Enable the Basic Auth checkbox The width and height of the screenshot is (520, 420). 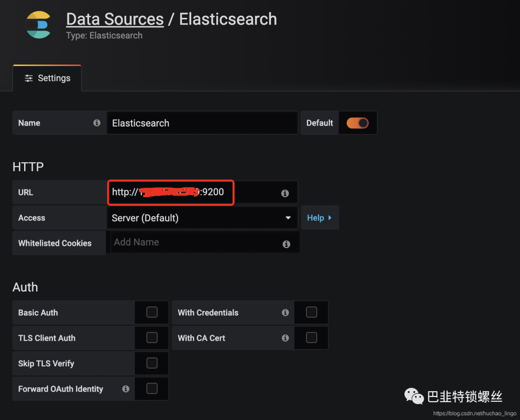pos(152,312)
